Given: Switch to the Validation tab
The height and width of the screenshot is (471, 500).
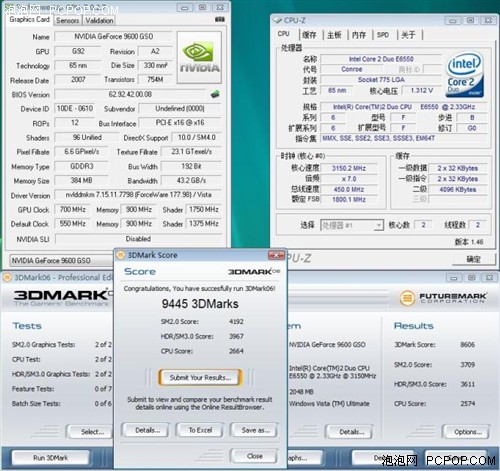Looking at the screenshot, I should point(99,20).
